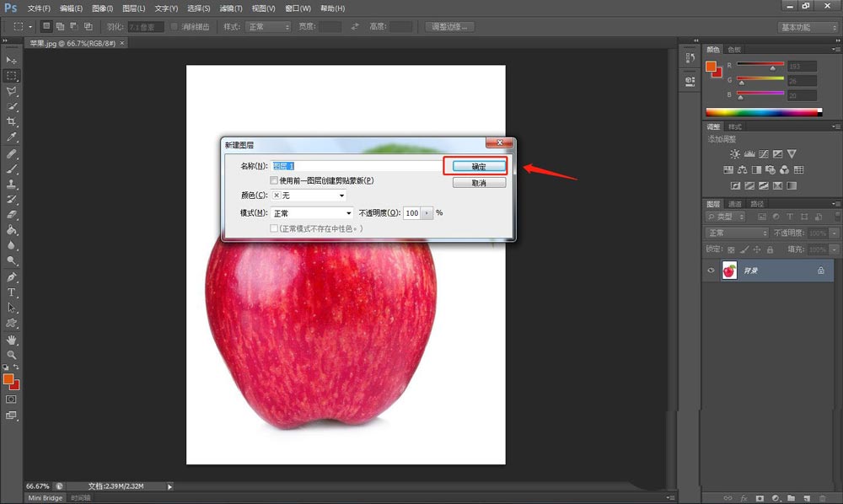
Task: Select the Blur tool
Action: pos(11,245)
